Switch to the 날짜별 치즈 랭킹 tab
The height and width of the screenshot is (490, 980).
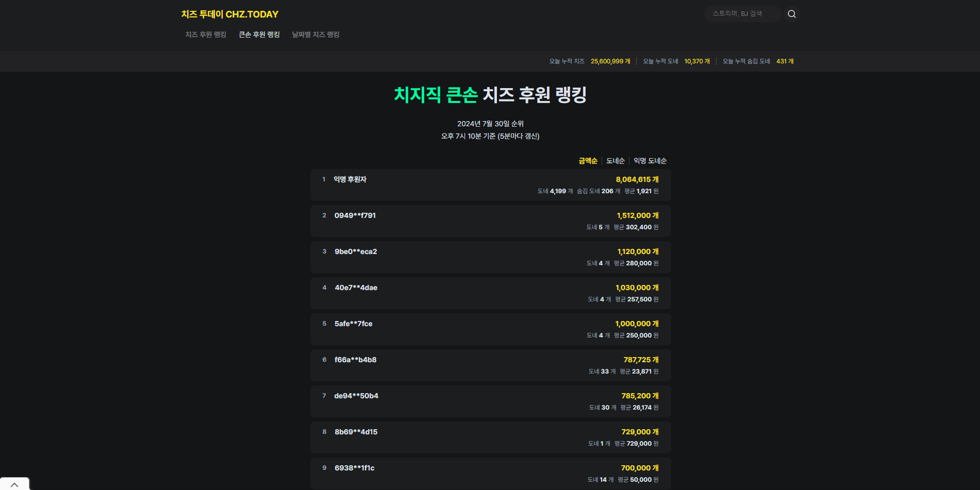314,35
